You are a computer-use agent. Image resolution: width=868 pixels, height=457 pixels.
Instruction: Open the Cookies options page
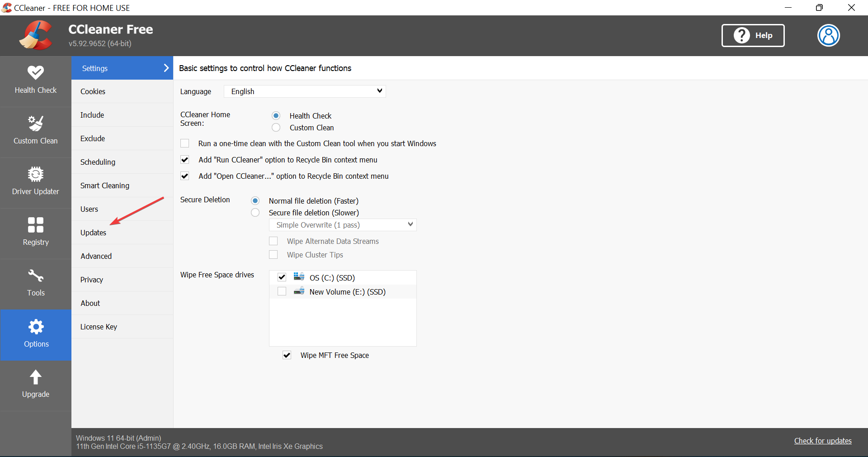(122, 91)
